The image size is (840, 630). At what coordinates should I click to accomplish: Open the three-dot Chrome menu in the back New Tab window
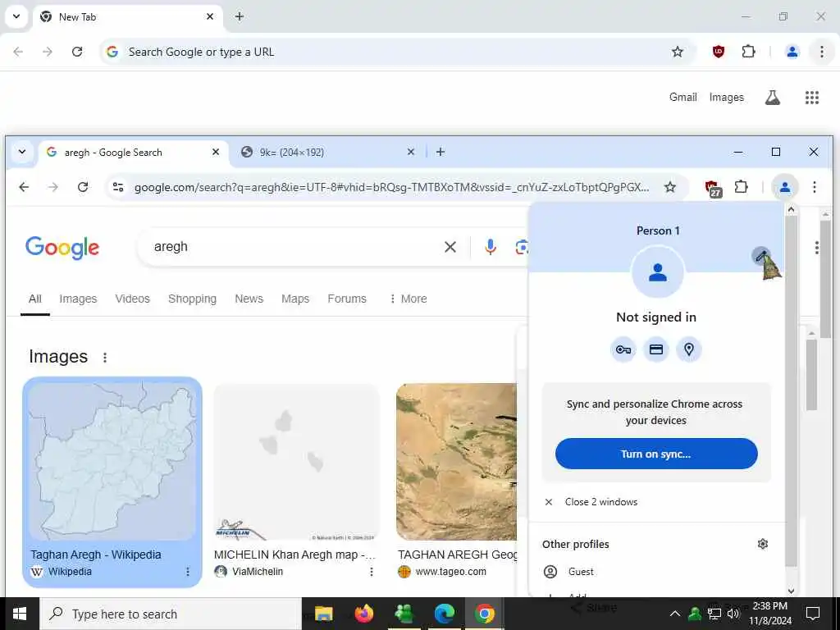pyautogui.click(x=821, y=52)
